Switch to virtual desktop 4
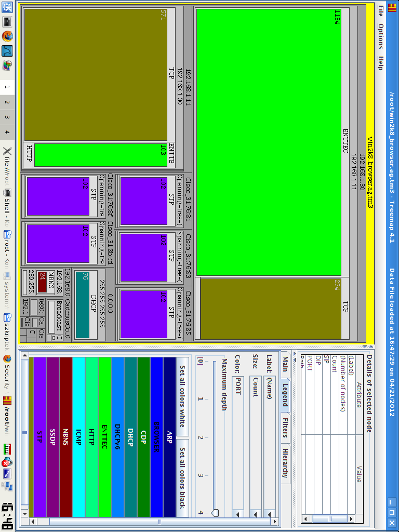The height and width of the screenshot is (532, 399). click(7, 132)
